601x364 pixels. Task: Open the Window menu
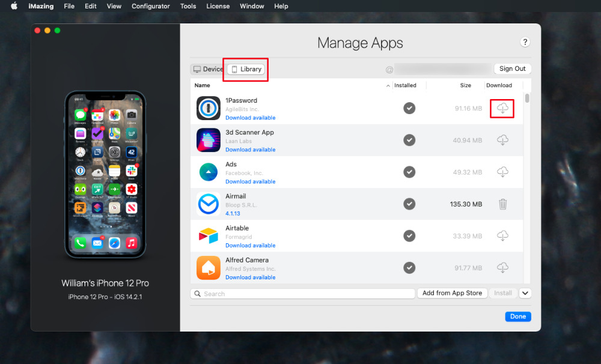(x=252, y=6)
